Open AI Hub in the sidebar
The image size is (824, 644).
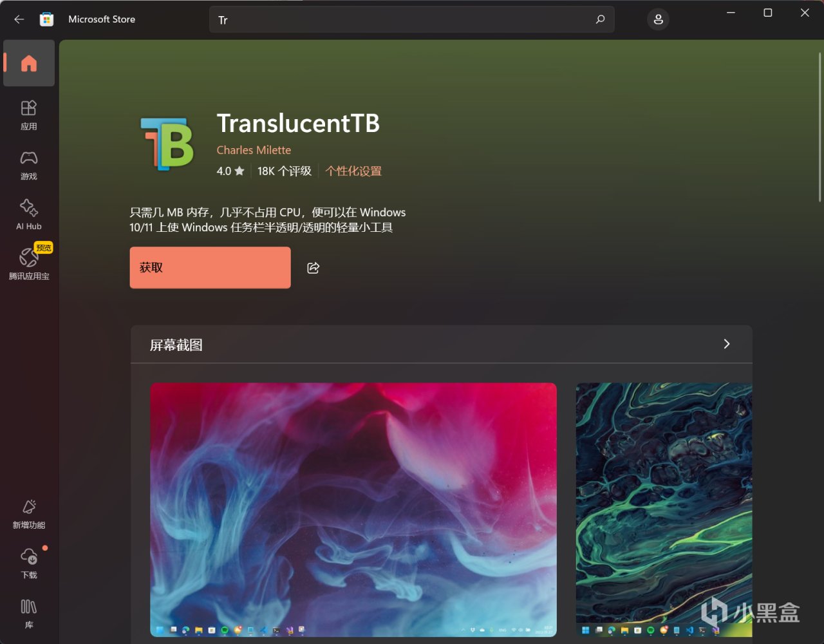pyautogui.click(x=29, y=215)
